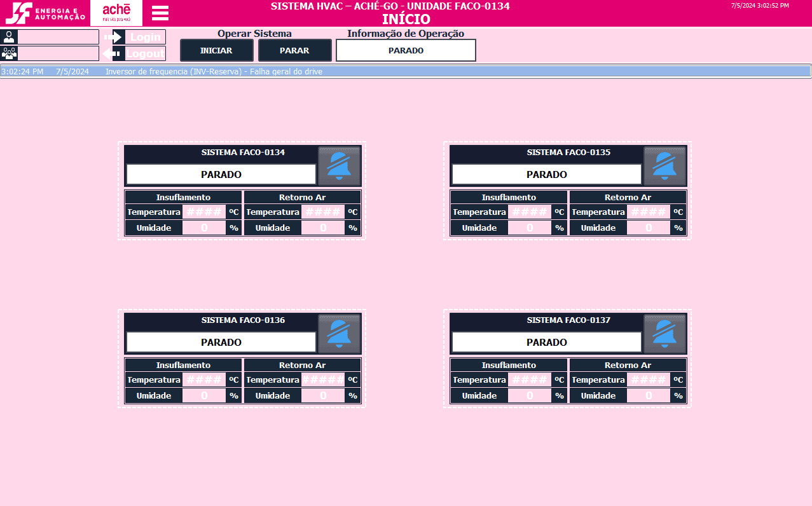Click the FACO-0134 alarm bell icon

coord(340,165)
